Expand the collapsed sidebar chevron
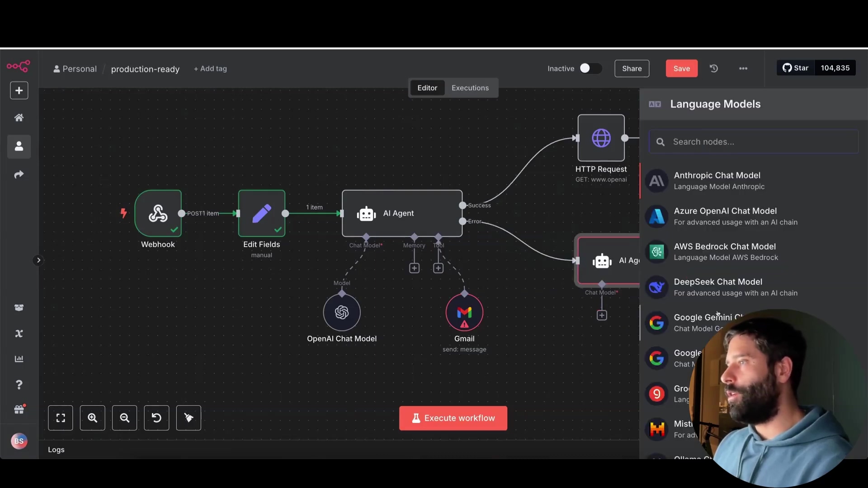The height and width of the screenshot is (488, 868). coord(38,260)
